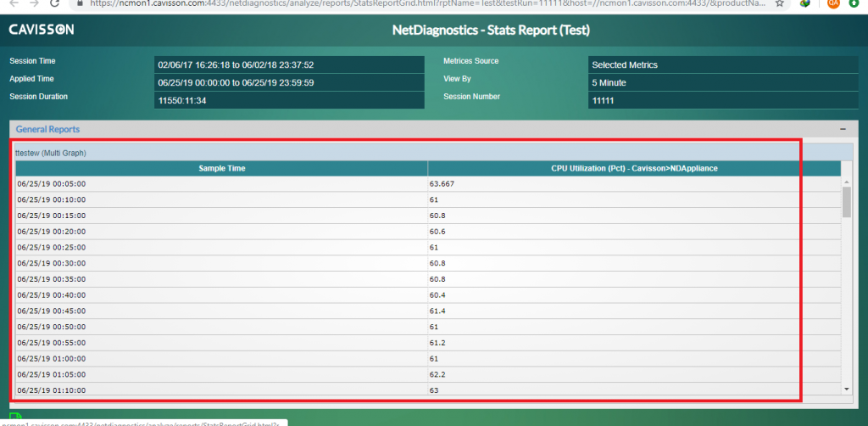Click the Session Duration label
Viewport: 868px width, 426px height.
tap(38, 97)
